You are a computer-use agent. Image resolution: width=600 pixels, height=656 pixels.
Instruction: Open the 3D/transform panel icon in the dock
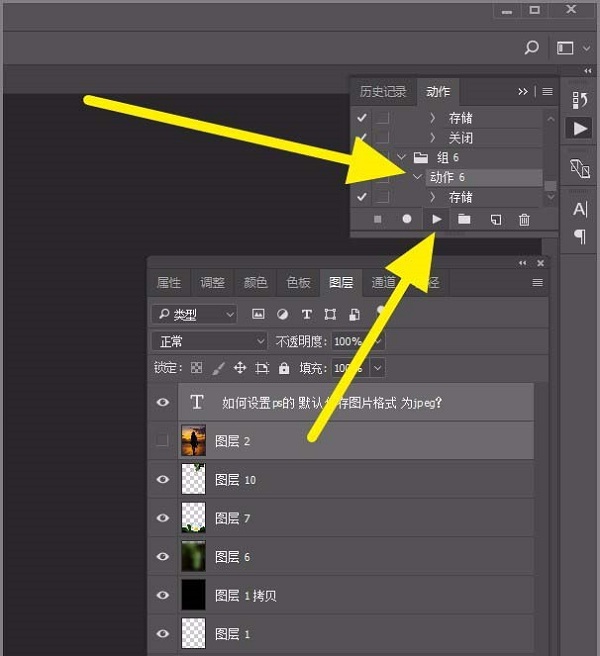click(x=580, y=168)
